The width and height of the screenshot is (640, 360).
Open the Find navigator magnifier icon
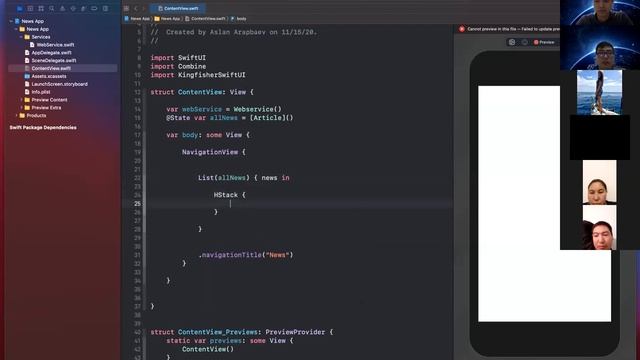pyautogui.click(x=51, y=8)
